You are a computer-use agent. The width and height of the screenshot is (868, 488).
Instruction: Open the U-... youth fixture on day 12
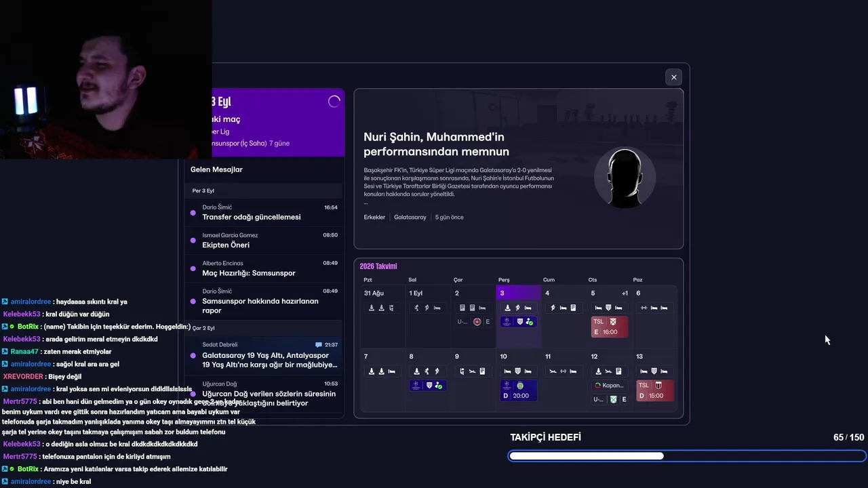click(x=610, y=399)
